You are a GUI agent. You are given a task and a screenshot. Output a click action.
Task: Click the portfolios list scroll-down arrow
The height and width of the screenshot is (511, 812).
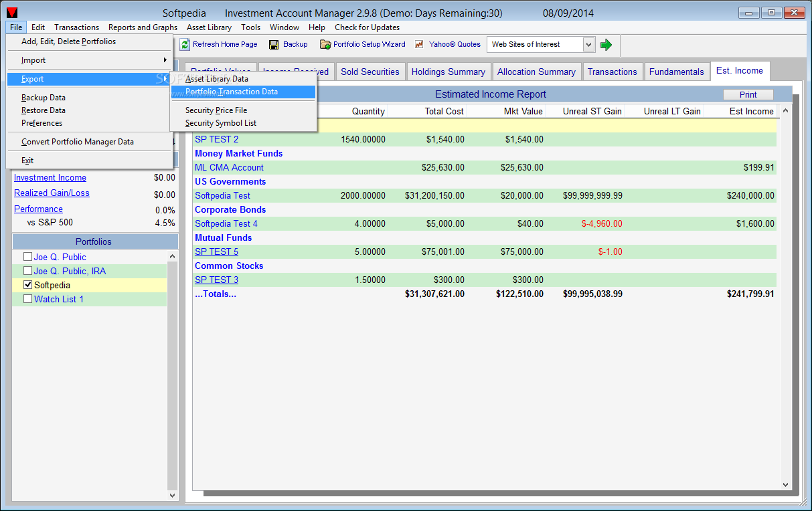coord(173,496)
